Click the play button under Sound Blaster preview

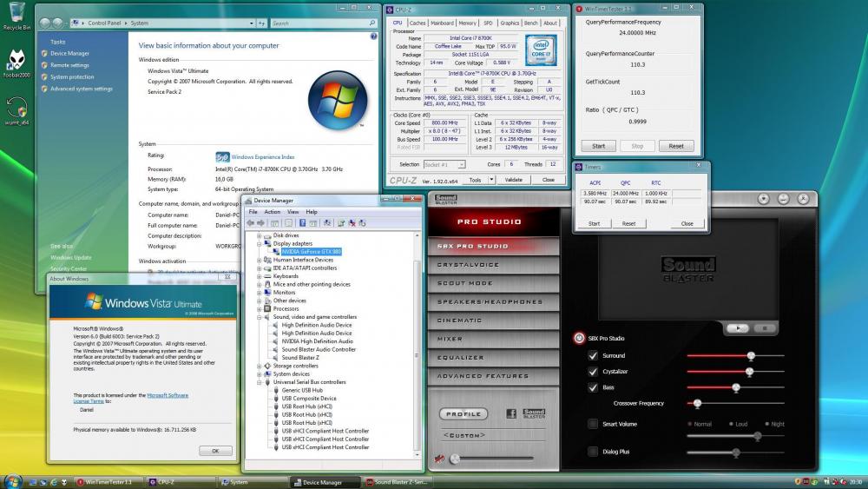coord(738,327)
